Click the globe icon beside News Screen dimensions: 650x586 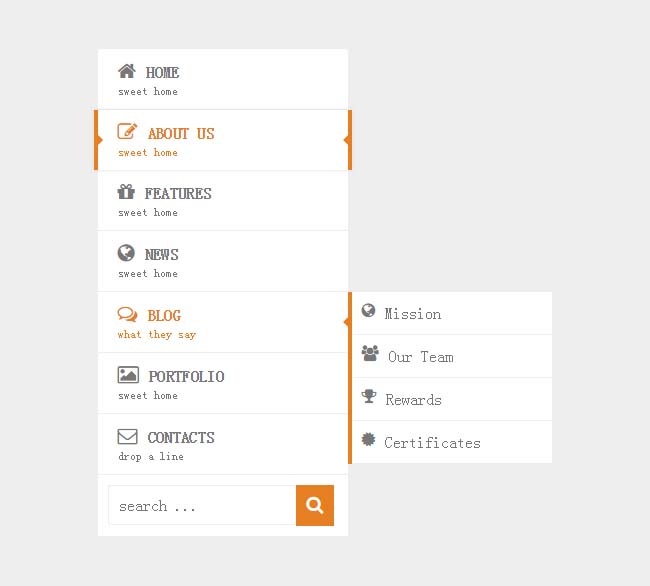pos(126,253)
